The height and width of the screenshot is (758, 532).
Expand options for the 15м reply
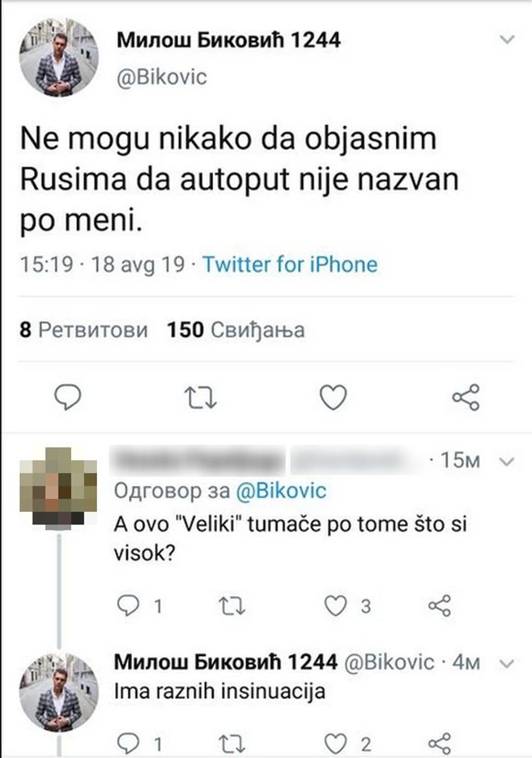click(x=508, y=462)
